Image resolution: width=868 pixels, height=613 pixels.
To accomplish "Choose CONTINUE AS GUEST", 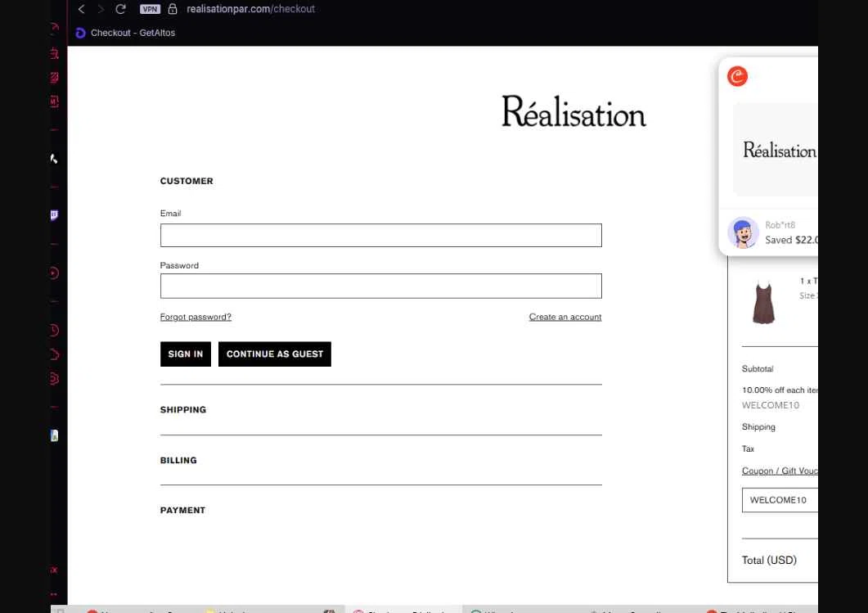I will click(275, 354).
